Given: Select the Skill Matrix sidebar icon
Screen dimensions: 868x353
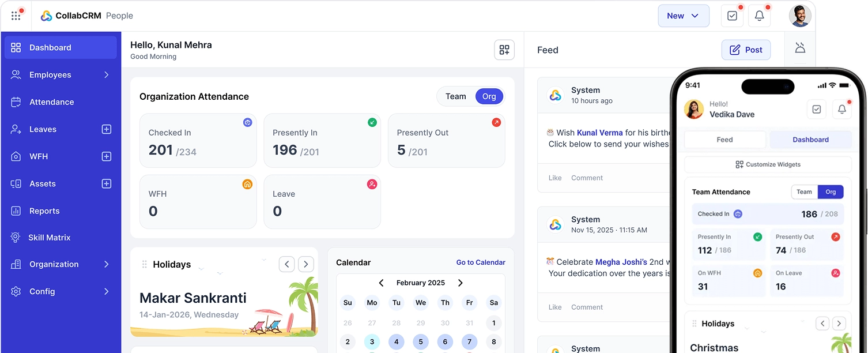Looking at the screenshot, I should pos(16,237).
